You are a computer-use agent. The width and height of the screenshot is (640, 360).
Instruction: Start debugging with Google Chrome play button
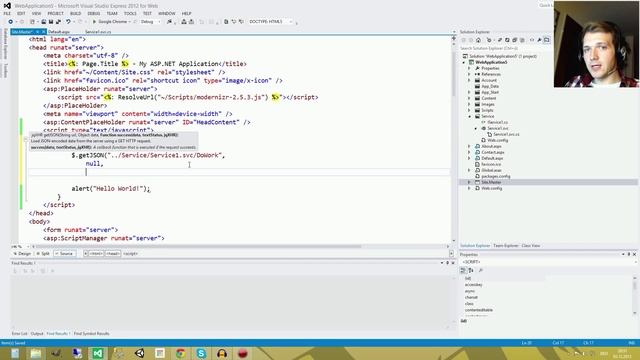tap(94, 22)
